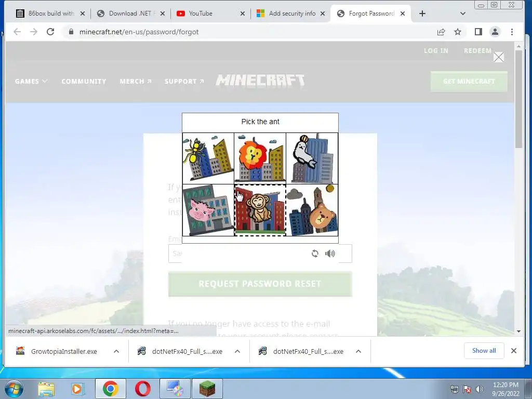Launch Opera from the taskbar
Screen dimensions: 532x399
143,389
